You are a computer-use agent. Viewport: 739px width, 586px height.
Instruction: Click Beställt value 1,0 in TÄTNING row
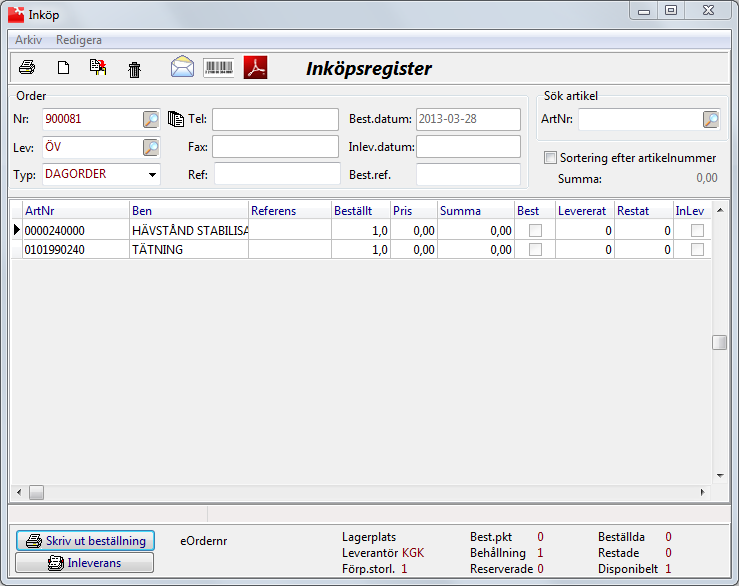pos(361,249)
